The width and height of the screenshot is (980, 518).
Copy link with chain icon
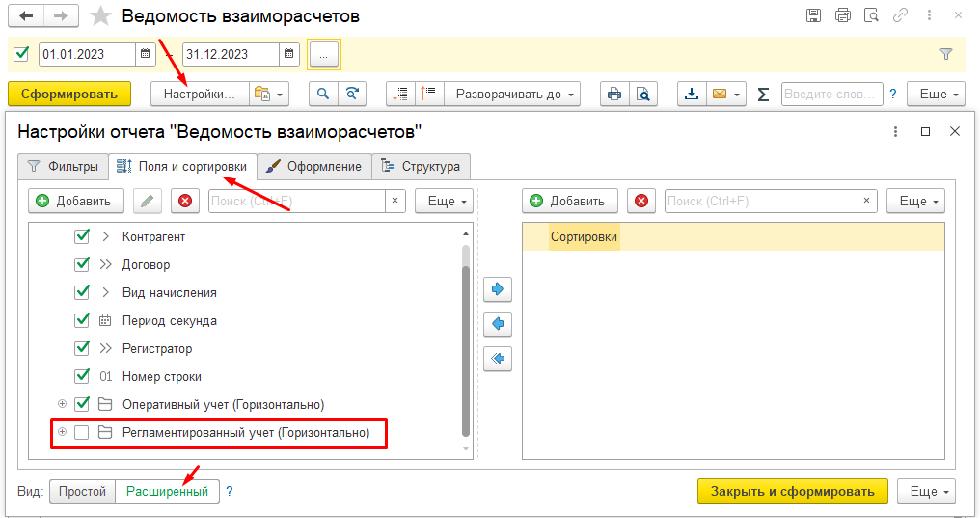coord(900,15)
